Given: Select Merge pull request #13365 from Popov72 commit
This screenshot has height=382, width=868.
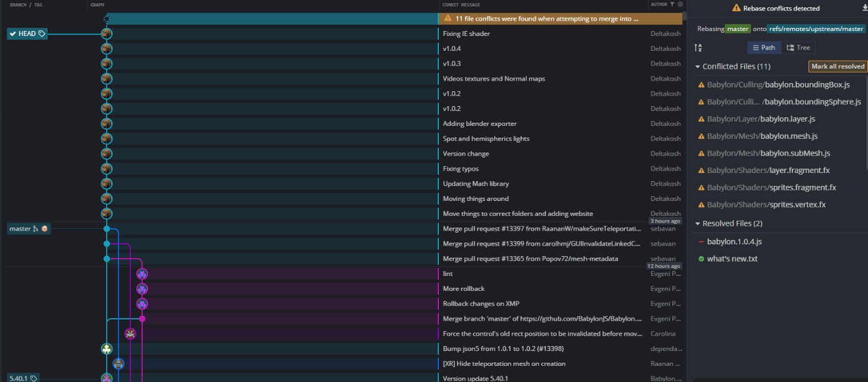Looking at the screenshot, I should 530,259.
